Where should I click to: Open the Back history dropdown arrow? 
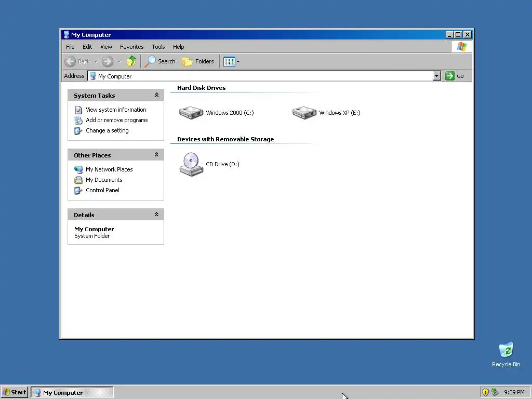point(96,62)
